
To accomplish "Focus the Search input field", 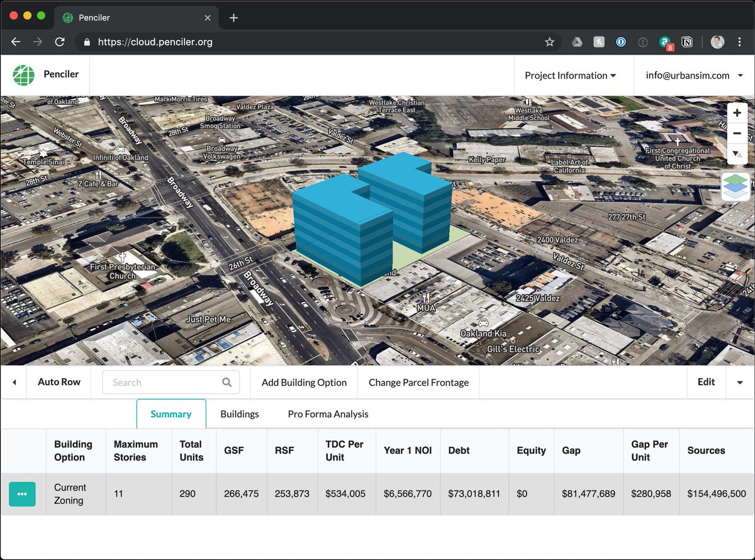I will pyautogui.click(x=171, y=383).
